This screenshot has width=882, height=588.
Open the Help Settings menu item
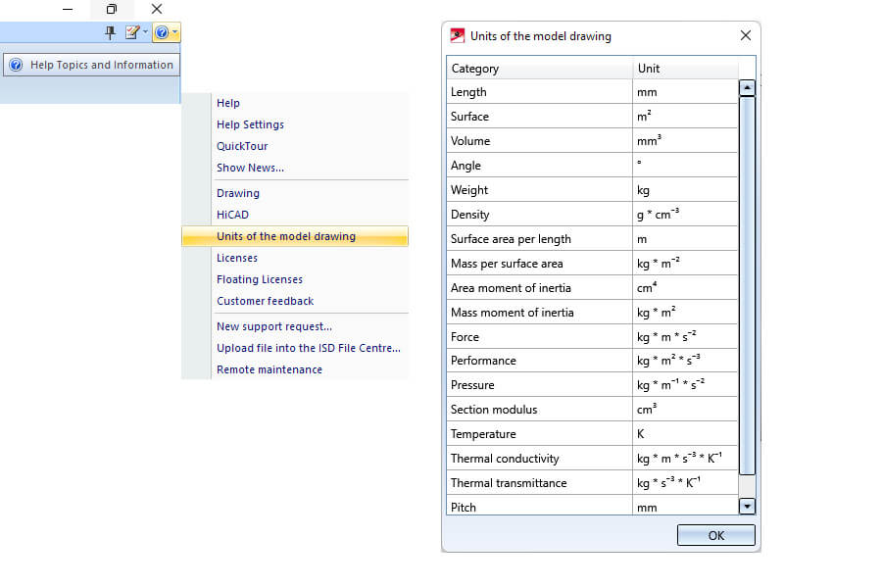coord(250,124)
